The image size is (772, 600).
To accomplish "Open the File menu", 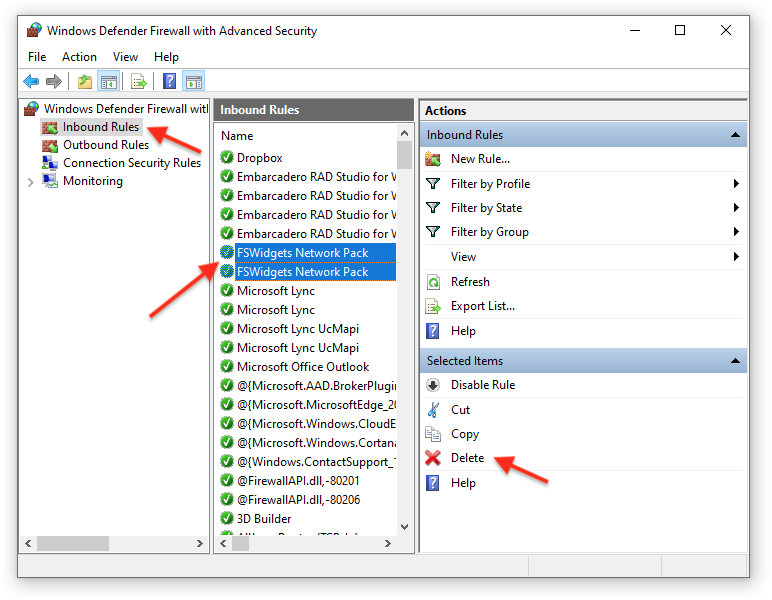I will pos(37,57).
